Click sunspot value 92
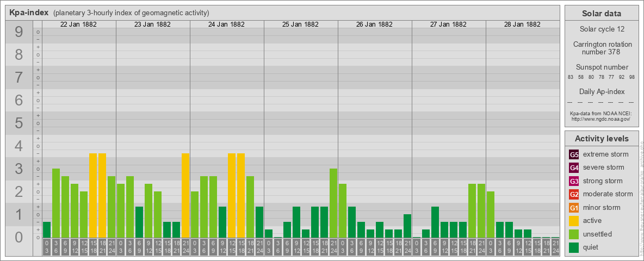The width and height of the screenshot is (644, 261). pyautogui.click(x=621, y=77)
